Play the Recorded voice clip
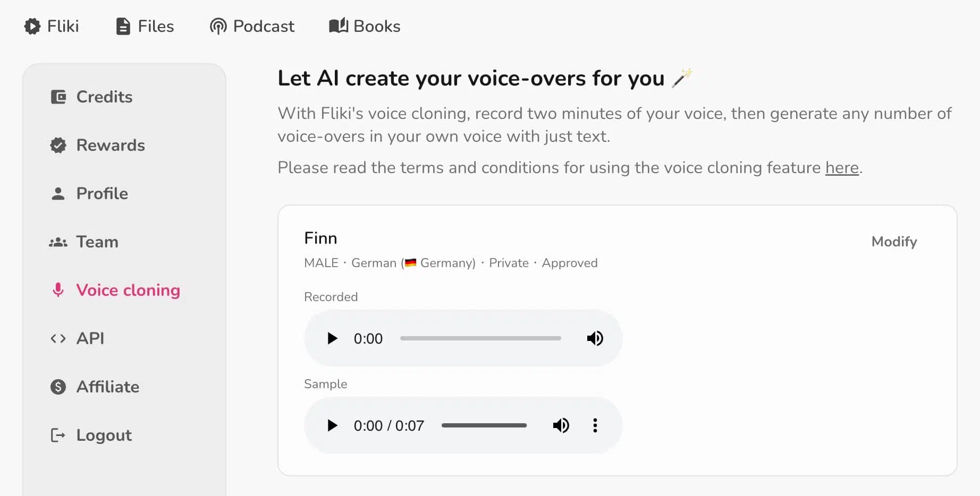This screenshot has width=980, height=496. pyautogui.click(x=333, y=338)
